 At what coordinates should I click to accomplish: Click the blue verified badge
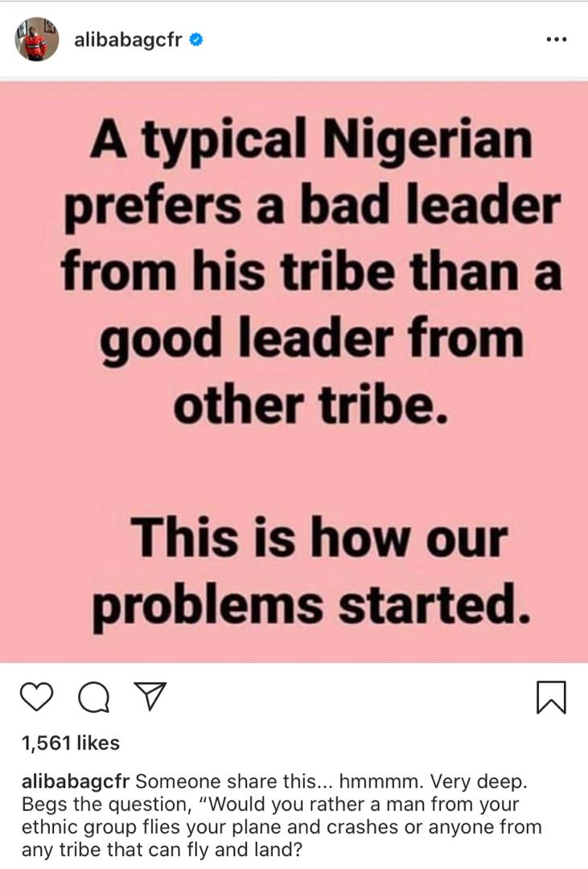pos(196,39)
